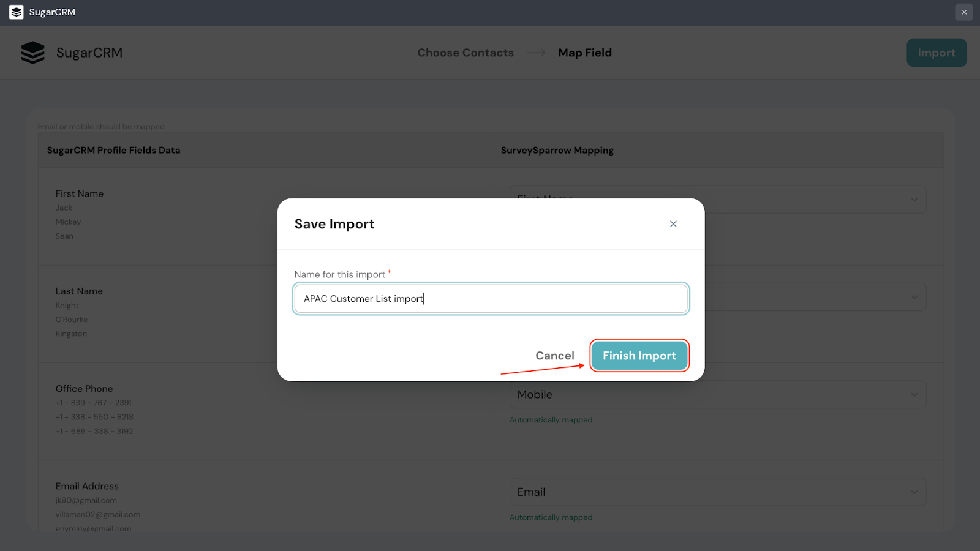Click the SurveySparrow Mapping column header
Viewport: 980px width, 551px height.
pos(557,151)
